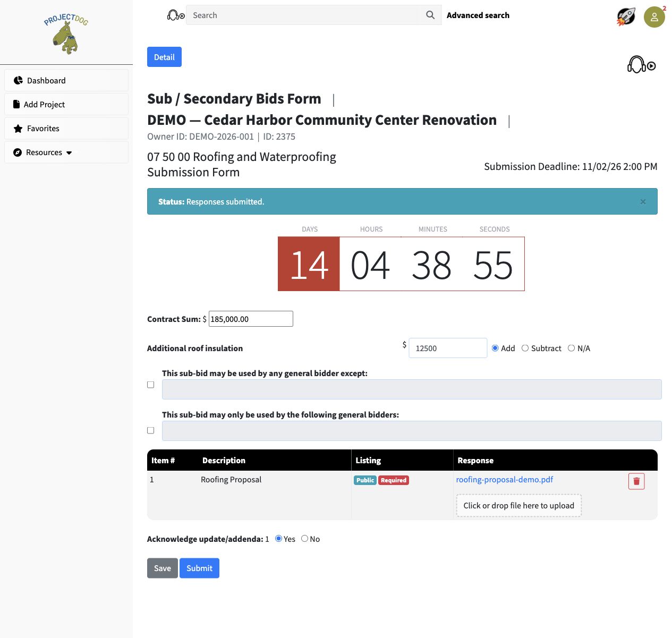This screenshot has width=672, height=638.
Task: Open the user profile avatar
Action: point(654,17)
